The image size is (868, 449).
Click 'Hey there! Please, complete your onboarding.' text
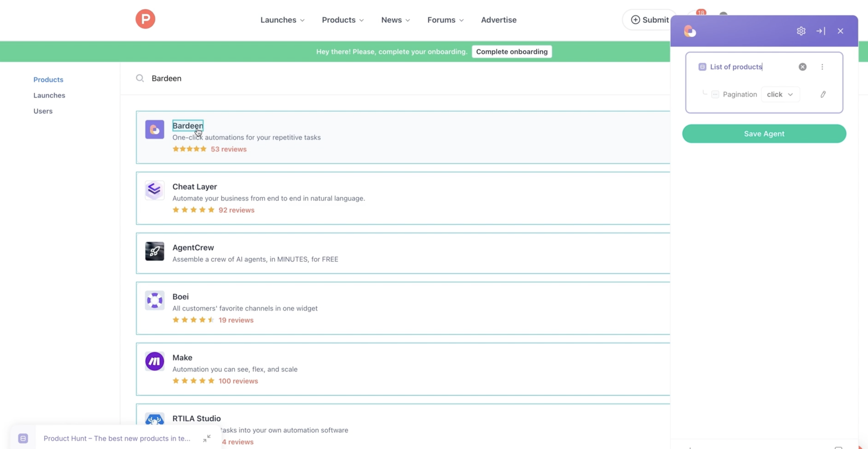(x=392, y=52)
